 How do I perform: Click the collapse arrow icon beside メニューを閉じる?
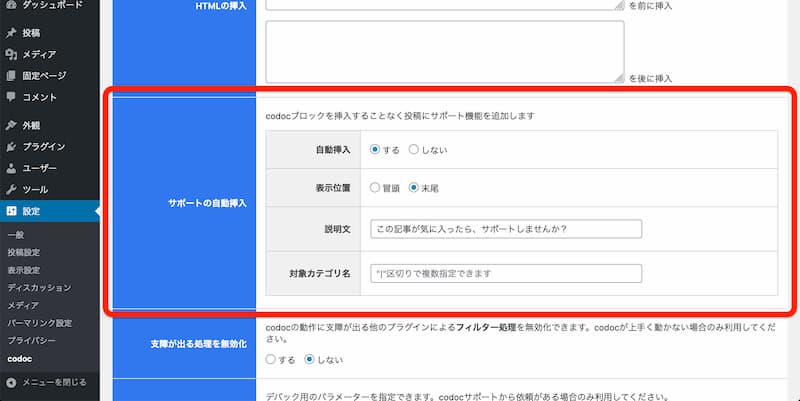[11, 383]
